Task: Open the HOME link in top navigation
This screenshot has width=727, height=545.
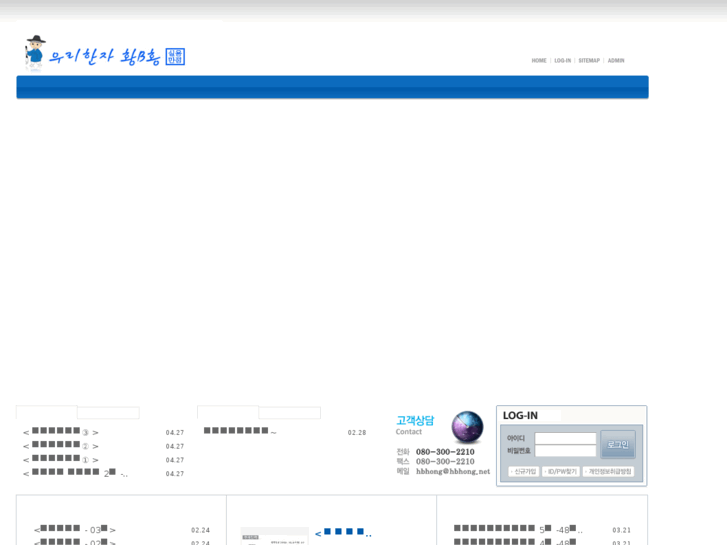Action: 539,61
